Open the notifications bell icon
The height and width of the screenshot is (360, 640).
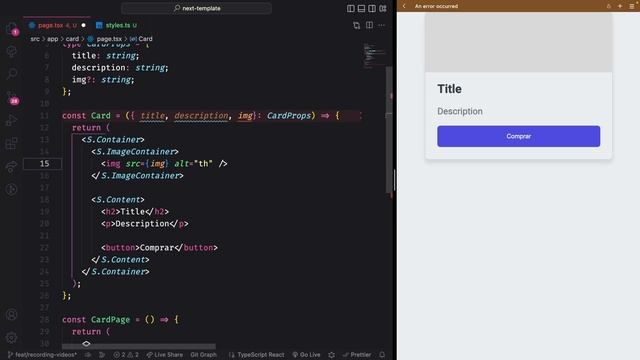(x=382, y=355)
